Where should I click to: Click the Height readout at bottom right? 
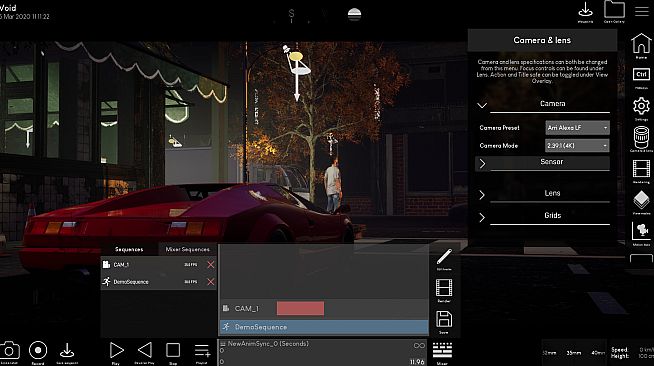coord(631,356)
